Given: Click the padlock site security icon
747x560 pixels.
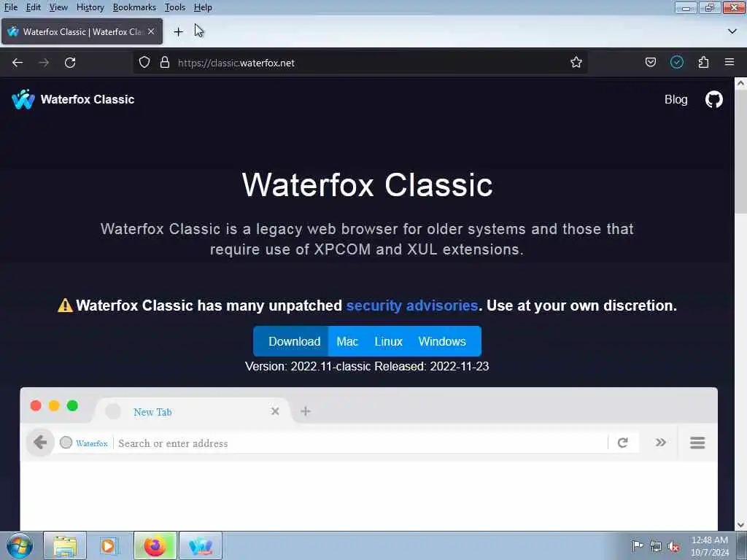Looking at the screenshot, I should coord(165,63).
